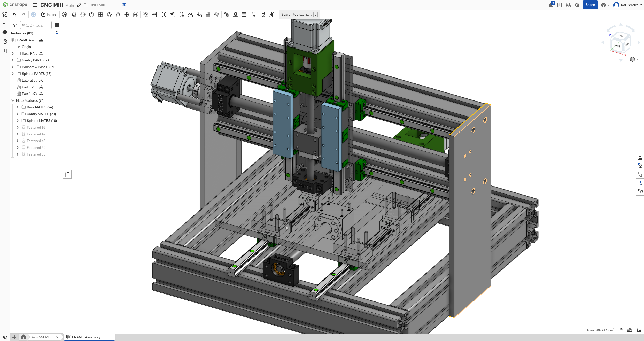The height and width of the screenshot is (341, 644).
Task: Select the Revolute mate tool
Action: click(x=83, y=14)
